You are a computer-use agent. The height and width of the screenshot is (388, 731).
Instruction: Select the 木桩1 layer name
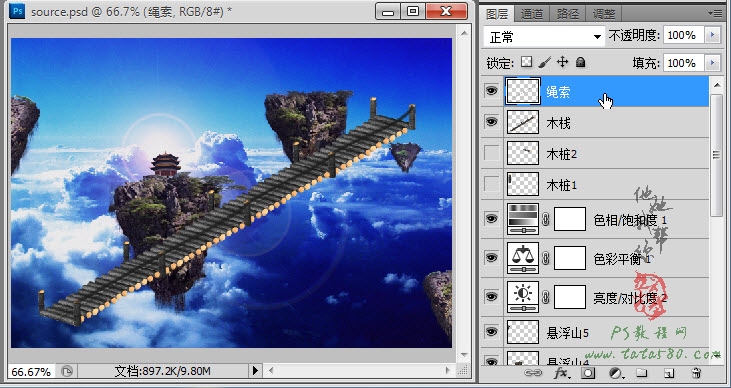[x=562, y=185]
